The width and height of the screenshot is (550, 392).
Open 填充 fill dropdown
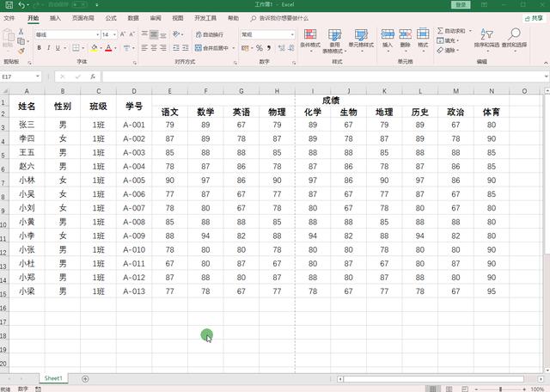(449, 40)
